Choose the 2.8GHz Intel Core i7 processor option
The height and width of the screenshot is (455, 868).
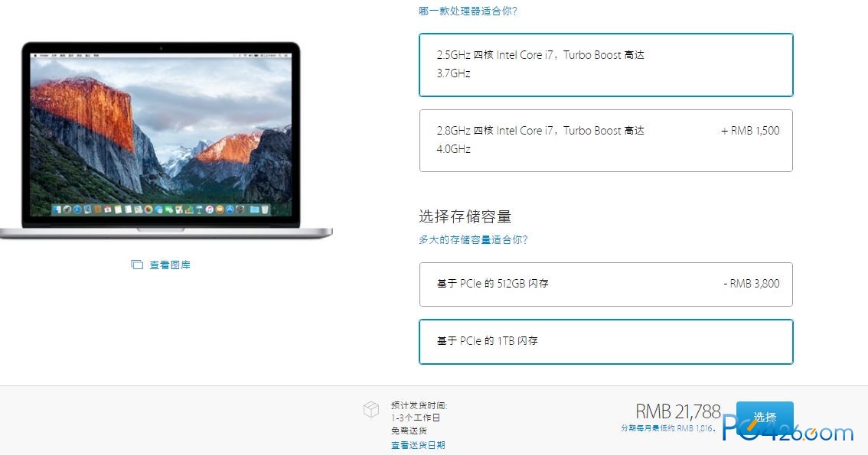click(x=606, y=141)
